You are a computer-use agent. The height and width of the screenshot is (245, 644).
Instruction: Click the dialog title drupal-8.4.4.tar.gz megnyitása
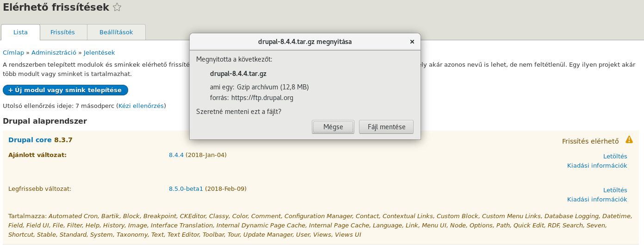(305, 42)
